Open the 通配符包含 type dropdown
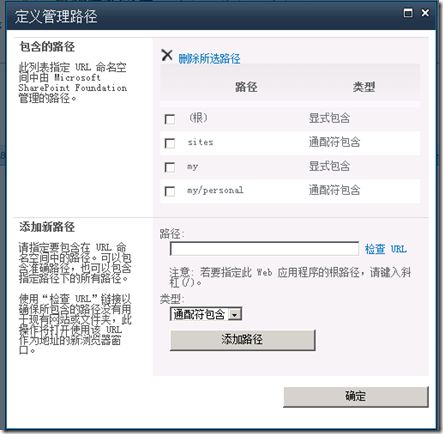Viewport: 443px width, 434px height. pyautogui.click(x=206, y=314)
